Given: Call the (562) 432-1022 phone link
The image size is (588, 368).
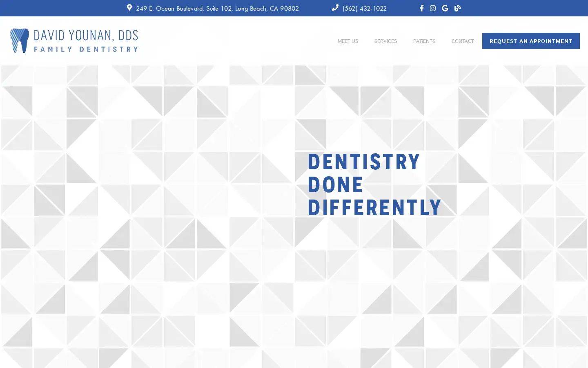Looking at the screenshot, I should click(364, 8).
